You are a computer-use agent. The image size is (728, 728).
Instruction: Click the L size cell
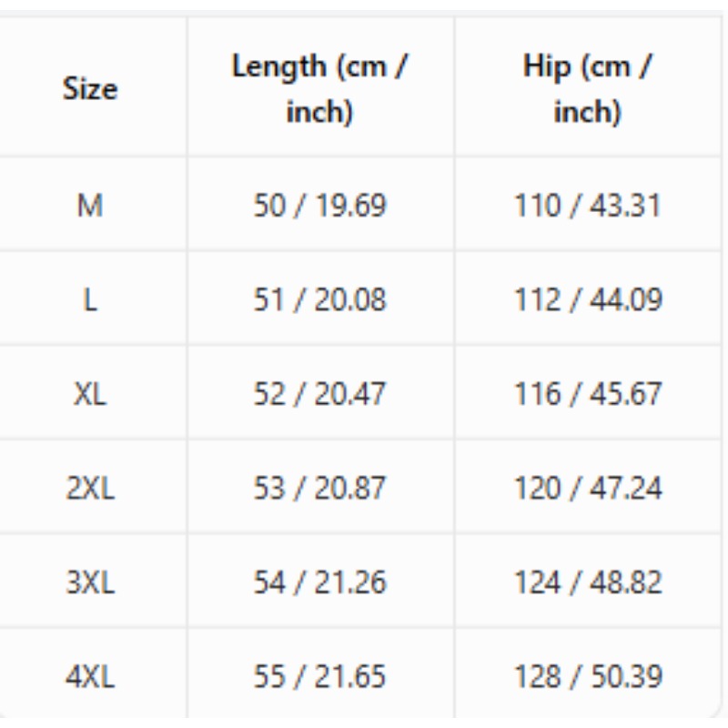click(90, 299)
